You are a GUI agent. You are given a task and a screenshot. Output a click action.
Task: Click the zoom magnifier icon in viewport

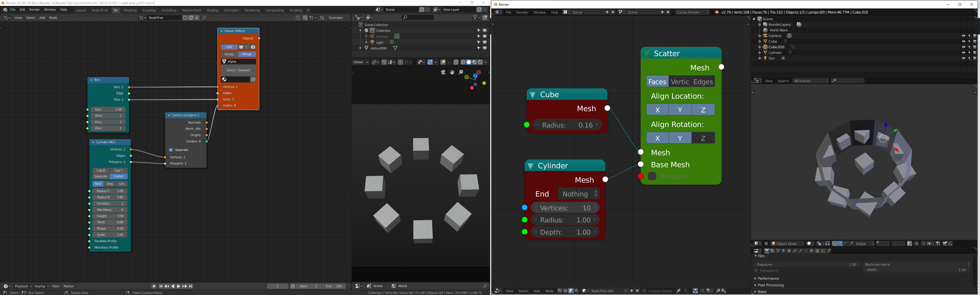(x=461, y=72)
